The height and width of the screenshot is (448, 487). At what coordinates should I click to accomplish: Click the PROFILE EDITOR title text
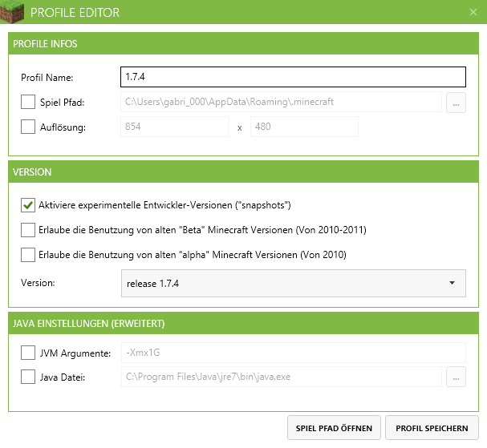pos(75,12)
